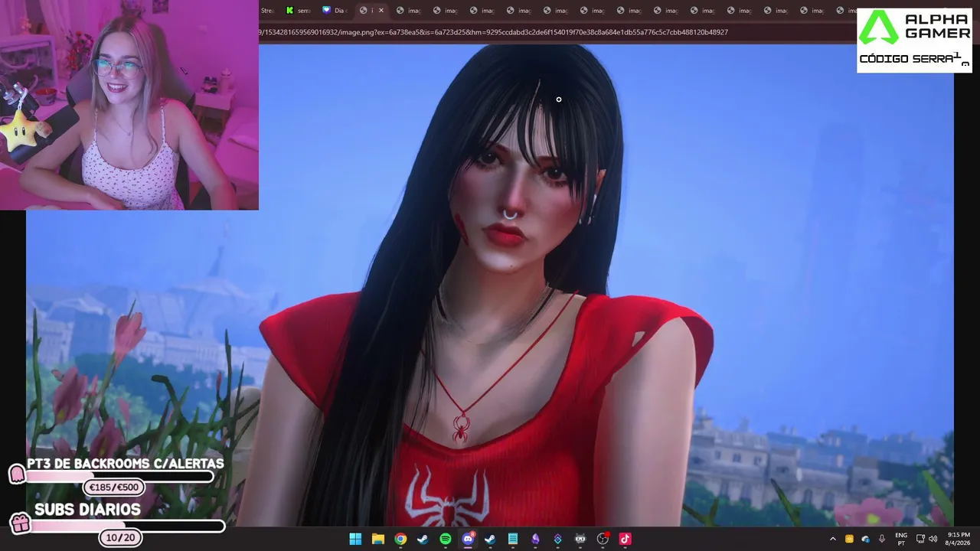The width and height of the screenshot is (980, 551).
Task: Open TikTok from the taskbar
Action: click(x=625, y=539)
